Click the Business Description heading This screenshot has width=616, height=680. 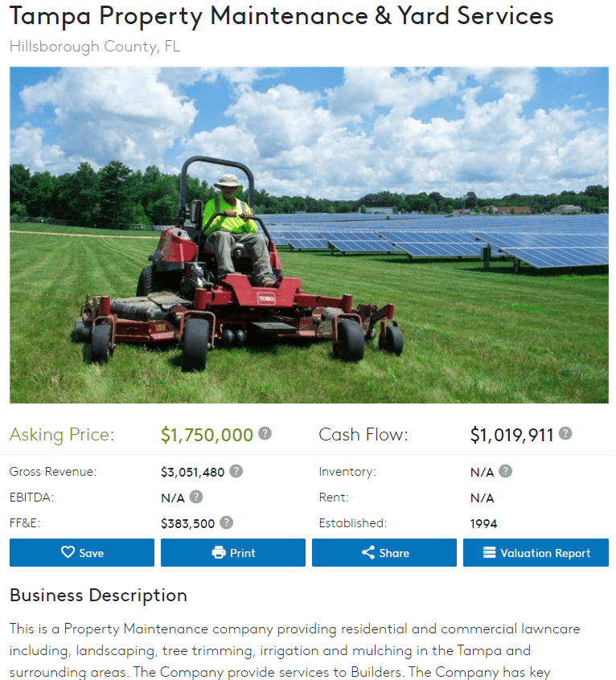[98, 596]
